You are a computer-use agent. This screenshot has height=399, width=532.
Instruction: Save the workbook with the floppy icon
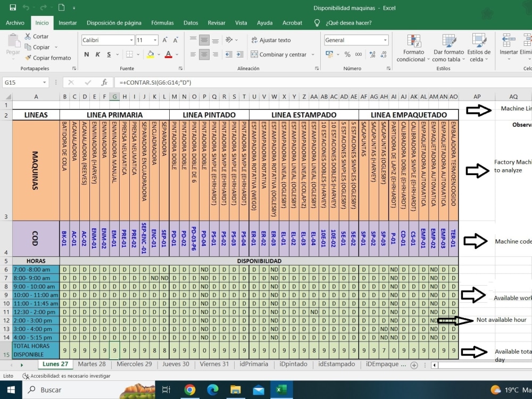[x=13, y=7]
